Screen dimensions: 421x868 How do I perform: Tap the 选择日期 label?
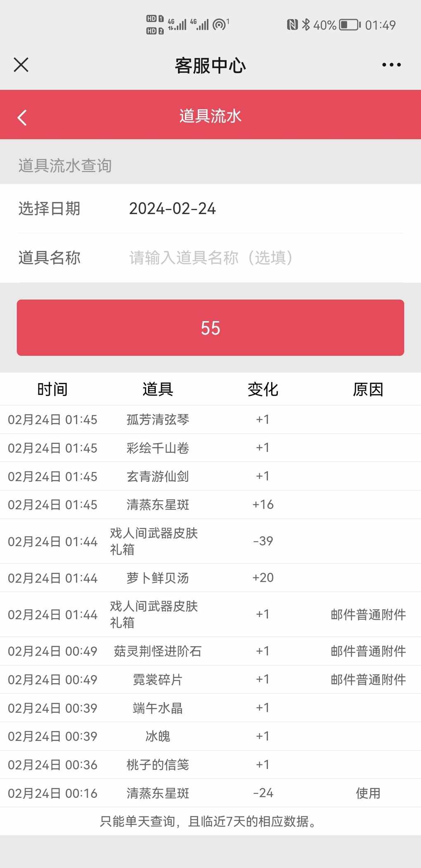click(49, 209)
